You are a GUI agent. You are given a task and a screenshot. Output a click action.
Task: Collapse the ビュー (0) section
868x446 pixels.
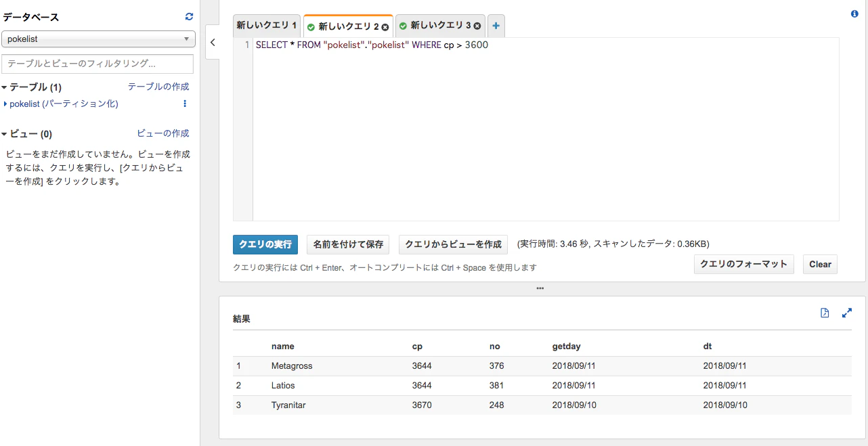tap(5, 134)
